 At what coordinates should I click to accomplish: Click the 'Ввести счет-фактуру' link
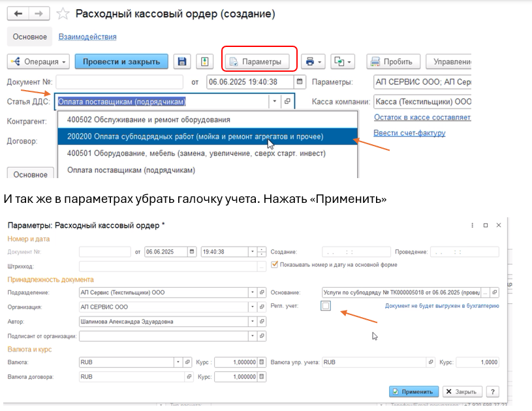coord(409,133)
